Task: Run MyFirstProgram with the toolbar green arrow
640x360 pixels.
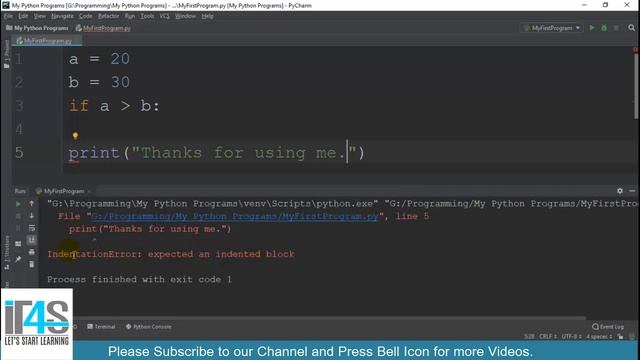Action: click(x=591, y=28)
